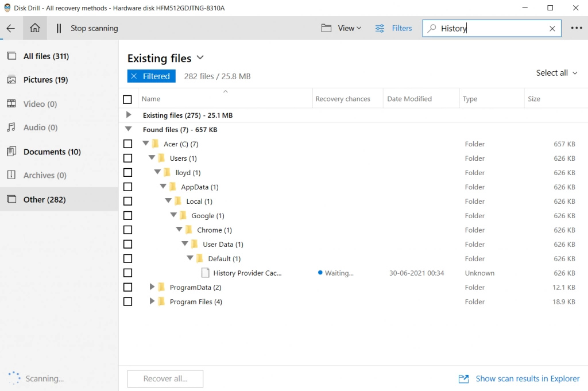Click in the History search field
This screenshot has height=391, width=588.
[x=492, y=28]
